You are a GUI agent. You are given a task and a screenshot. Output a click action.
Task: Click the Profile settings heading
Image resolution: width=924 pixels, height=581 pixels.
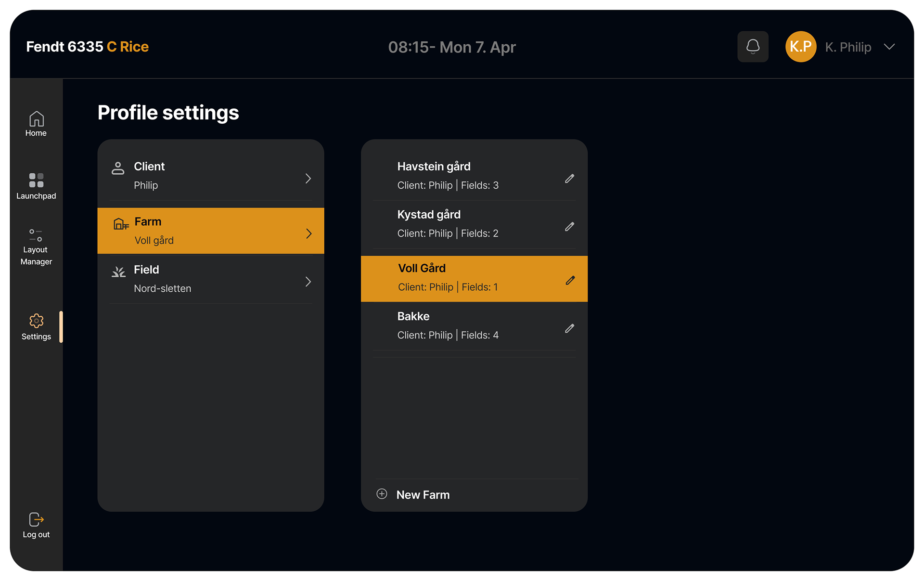click(168, 113)
